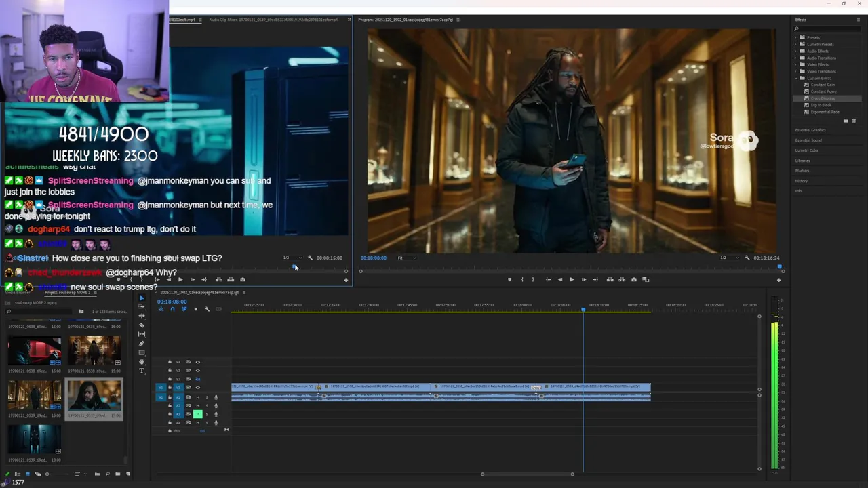This screenshot has height=488, width=868.
Task: Go to Out point in Program monitor
Action: [595, 279]
